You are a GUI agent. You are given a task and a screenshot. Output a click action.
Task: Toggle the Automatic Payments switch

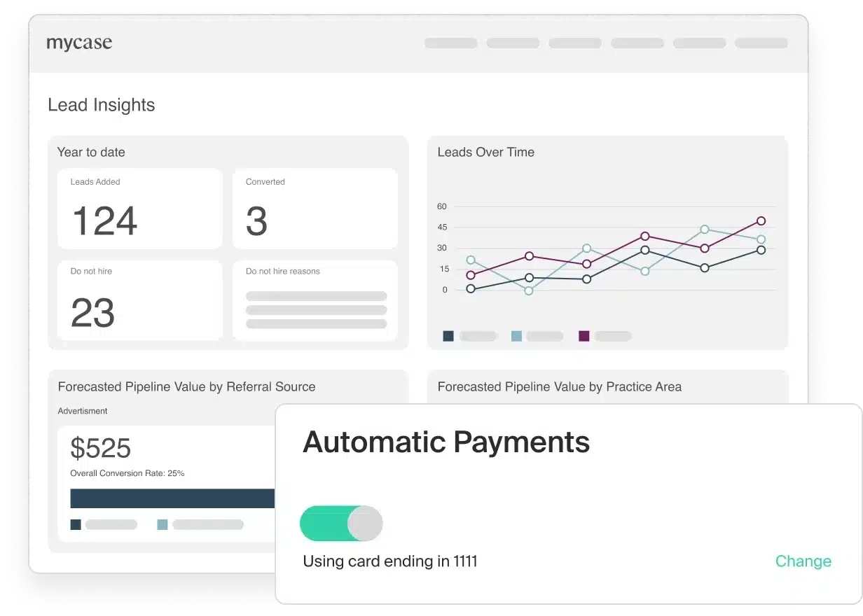tap(341, 524)
